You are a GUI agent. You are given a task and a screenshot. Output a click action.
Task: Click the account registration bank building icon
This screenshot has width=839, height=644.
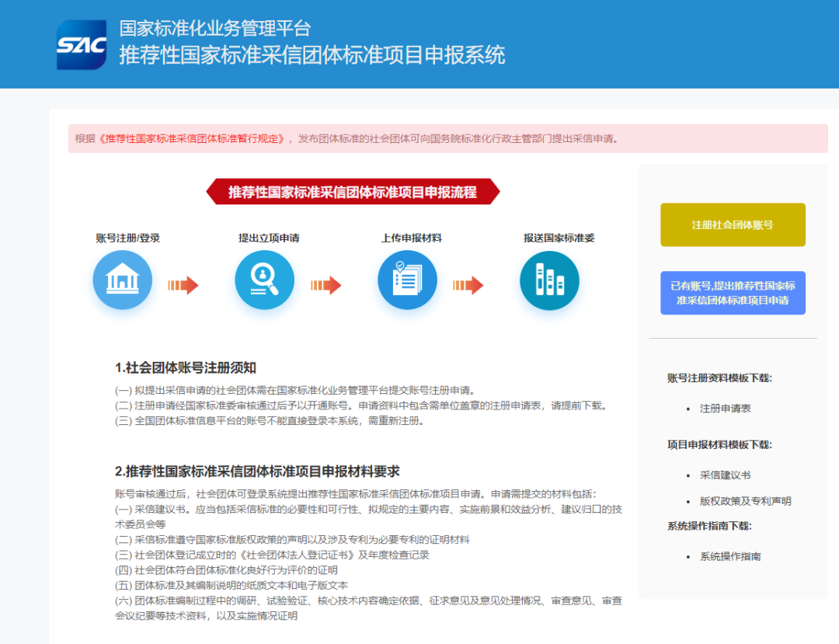122,280
